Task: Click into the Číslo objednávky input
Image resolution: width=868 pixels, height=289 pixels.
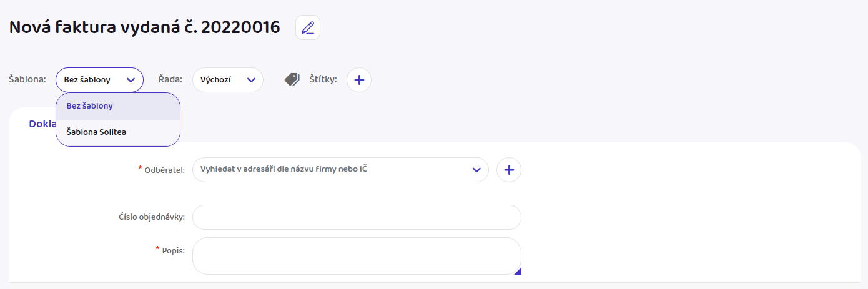Action: tap(357, 217)
